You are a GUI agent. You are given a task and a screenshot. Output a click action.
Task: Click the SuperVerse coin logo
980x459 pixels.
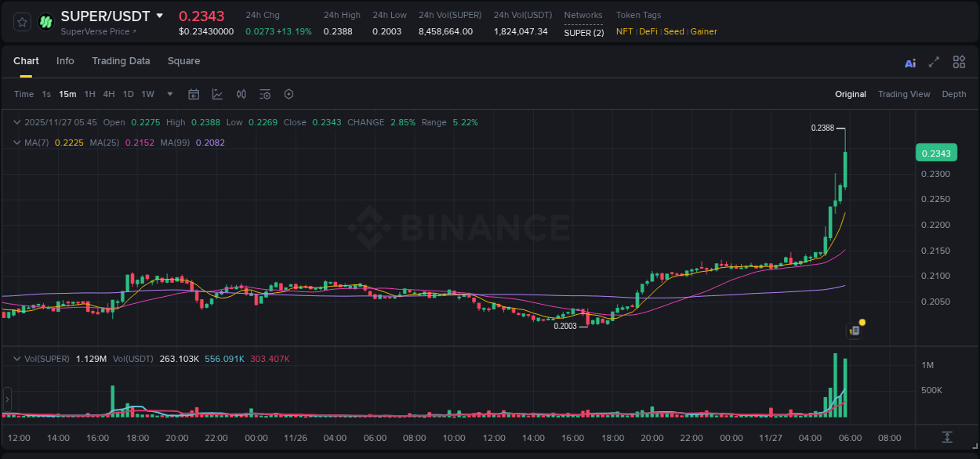[45, 20]
